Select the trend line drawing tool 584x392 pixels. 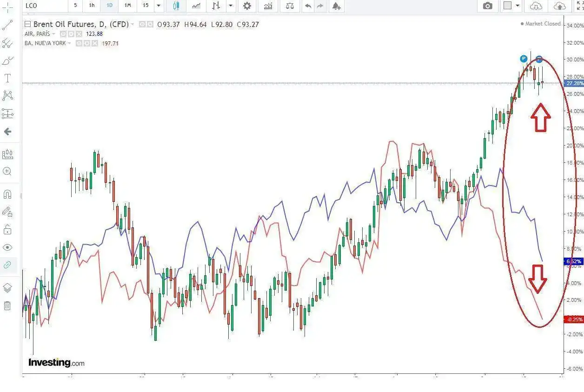coord(7,25)
